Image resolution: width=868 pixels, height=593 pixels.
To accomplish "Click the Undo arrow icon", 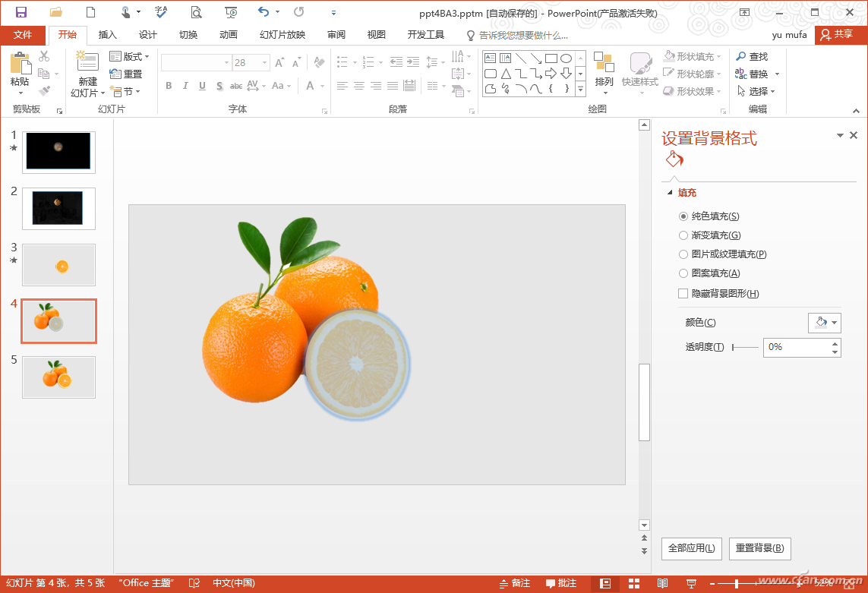I will click(x=263, y=12).
